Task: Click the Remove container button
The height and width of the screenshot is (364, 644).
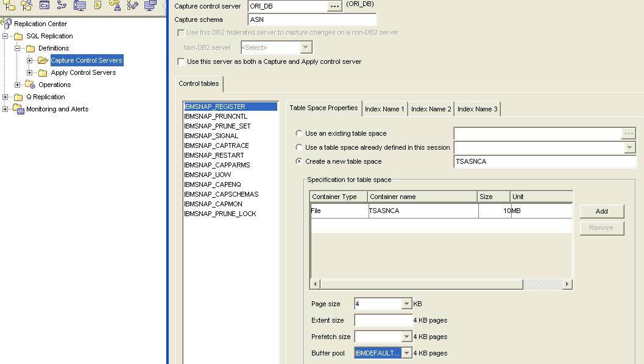Action: point(601,228)
